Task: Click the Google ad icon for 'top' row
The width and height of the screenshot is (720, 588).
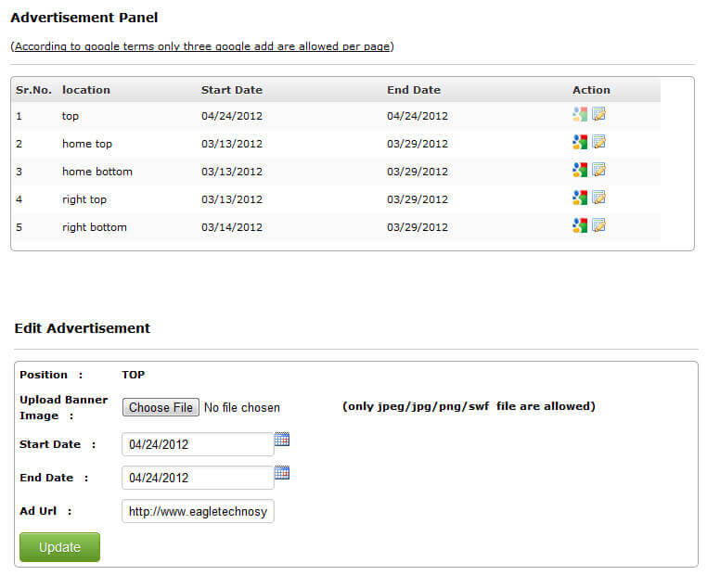Action: [x=580, y=114]
